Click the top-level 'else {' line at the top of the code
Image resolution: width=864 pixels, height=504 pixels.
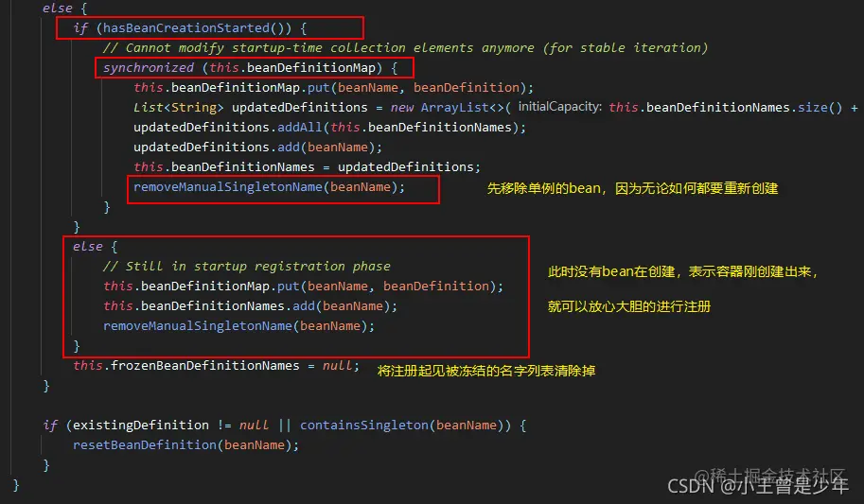(x=64, y=9)
